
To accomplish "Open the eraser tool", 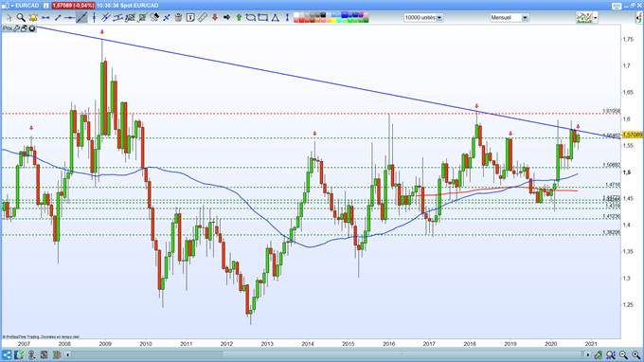I will point(154,18).
